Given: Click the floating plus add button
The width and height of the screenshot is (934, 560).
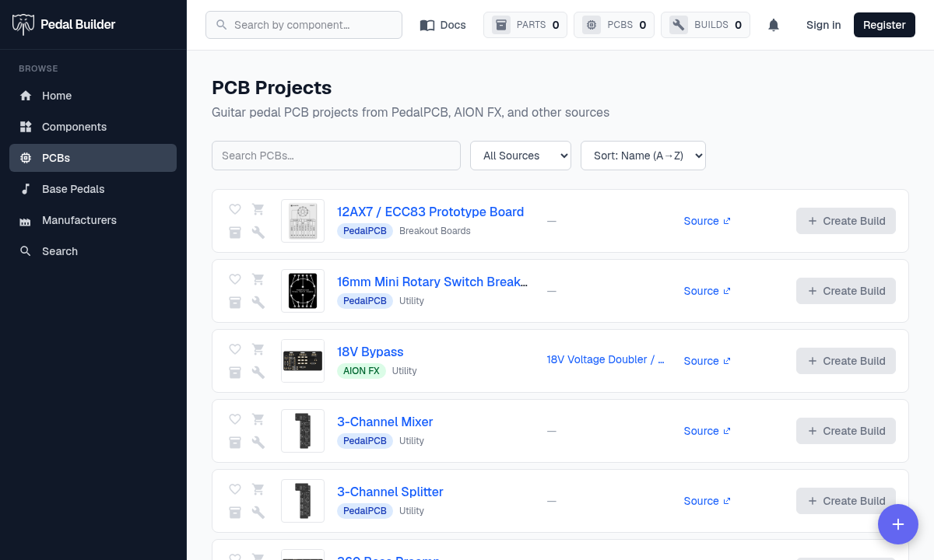Looking at the screenshot, I should [898, 524].
